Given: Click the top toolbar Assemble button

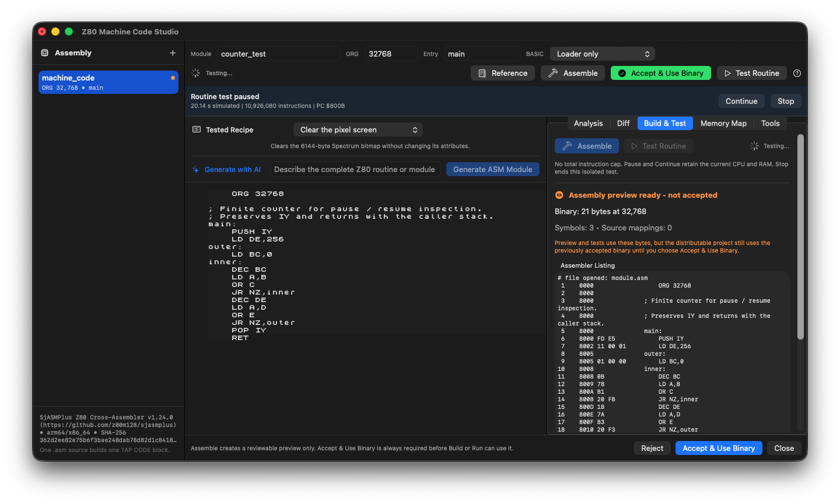Looking at the screenshot, I should 573,73.
